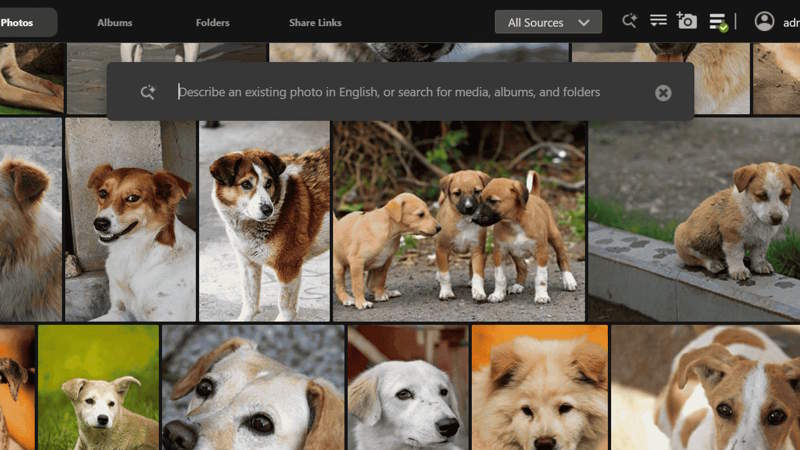Open the view options list icon

[658, 20]
